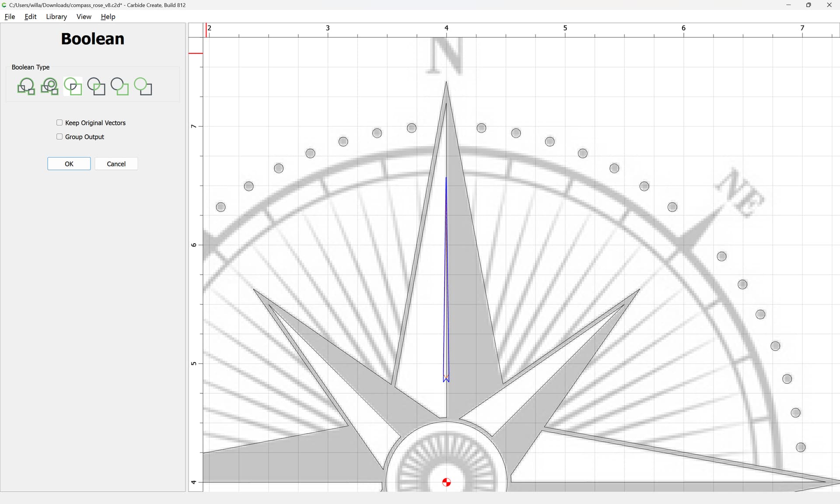Pick the green circle subtraction icon

click(143, 86)
